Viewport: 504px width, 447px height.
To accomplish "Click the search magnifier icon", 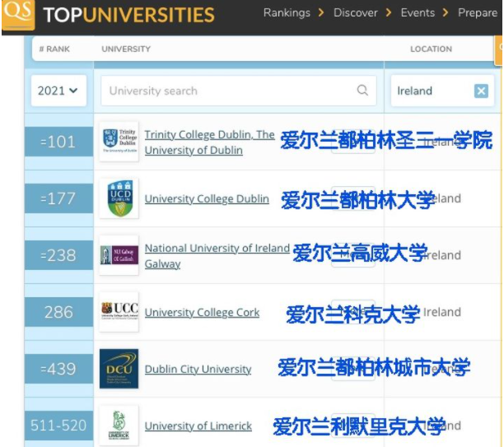I will (362, 91).
